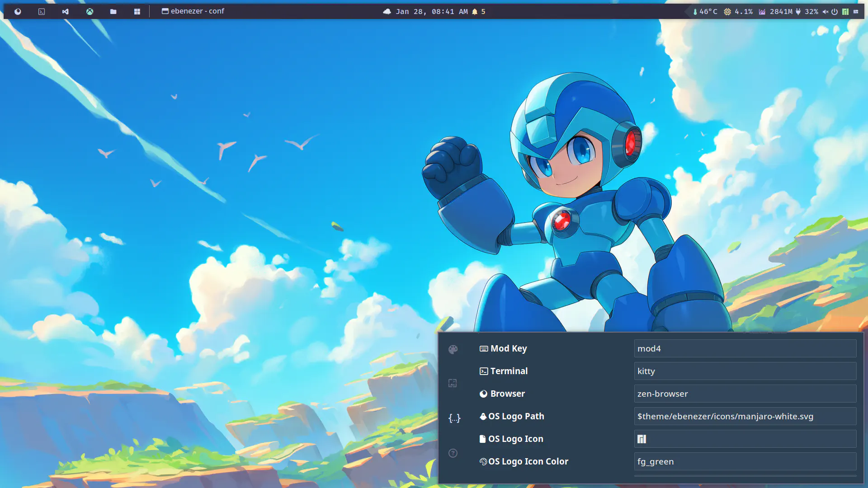Edit the Mod Key input field
The width and height of the screenshot is (868, 488).
745,348
